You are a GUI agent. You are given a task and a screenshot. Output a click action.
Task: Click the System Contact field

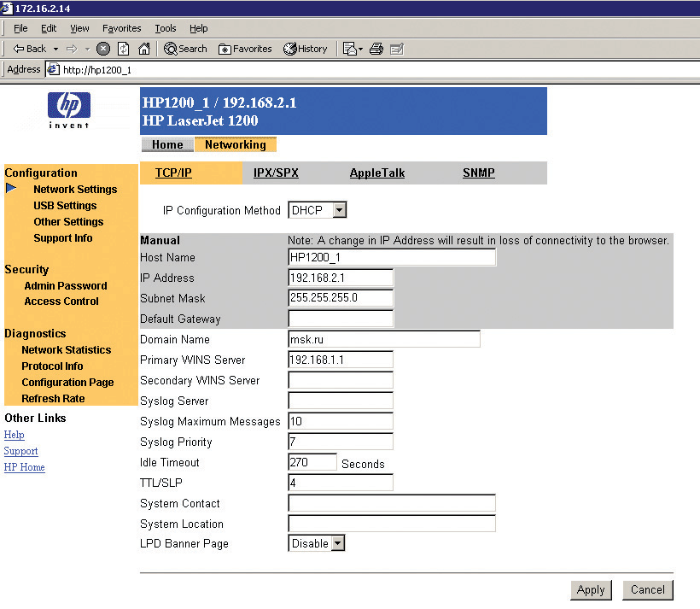coord(392,503)
